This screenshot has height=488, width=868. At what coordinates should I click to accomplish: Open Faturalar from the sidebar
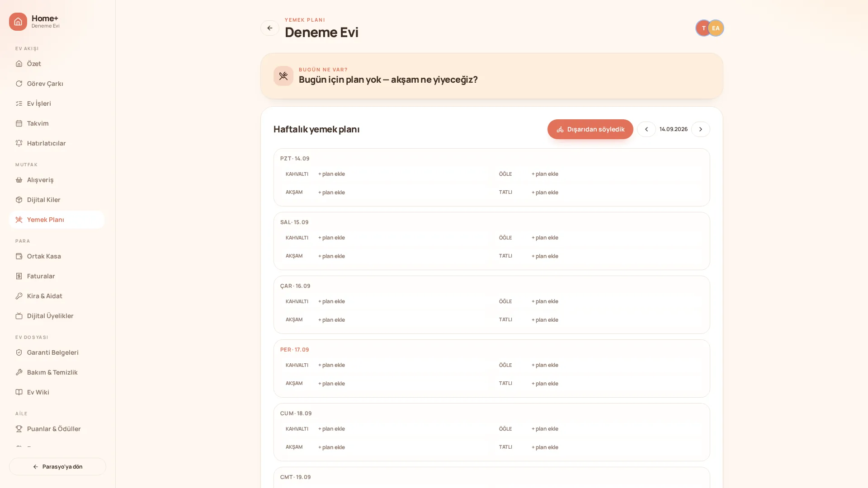(57, 276)
